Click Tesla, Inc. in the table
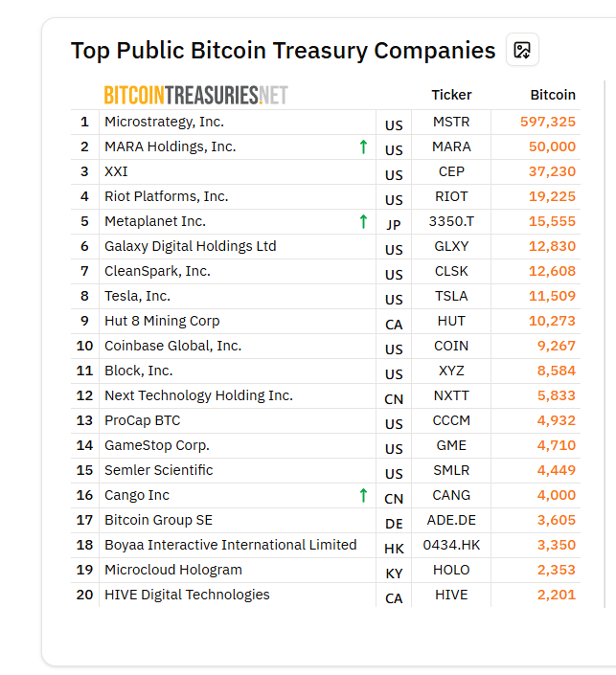 tap(137, 296)
